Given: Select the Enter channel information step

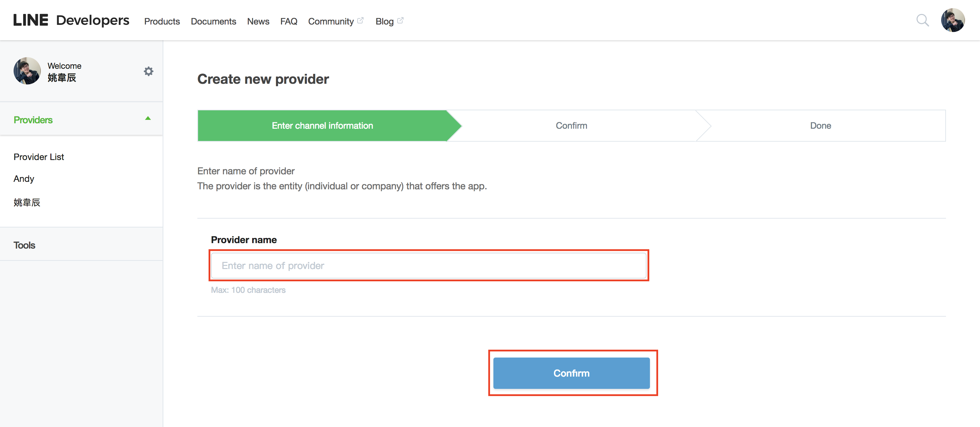Looking at the screenshot, I should [x=322, y=126].
